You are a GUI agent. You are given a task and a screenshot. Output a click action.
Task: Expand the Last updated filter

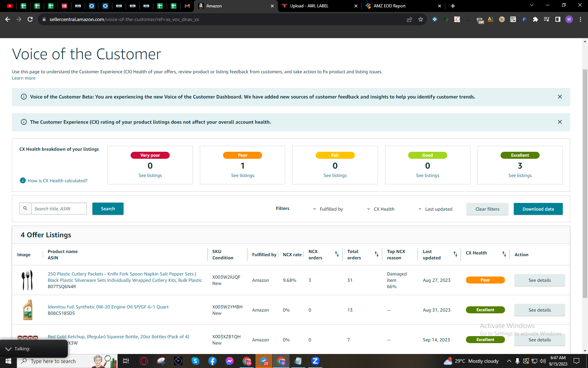pos(435,209)
